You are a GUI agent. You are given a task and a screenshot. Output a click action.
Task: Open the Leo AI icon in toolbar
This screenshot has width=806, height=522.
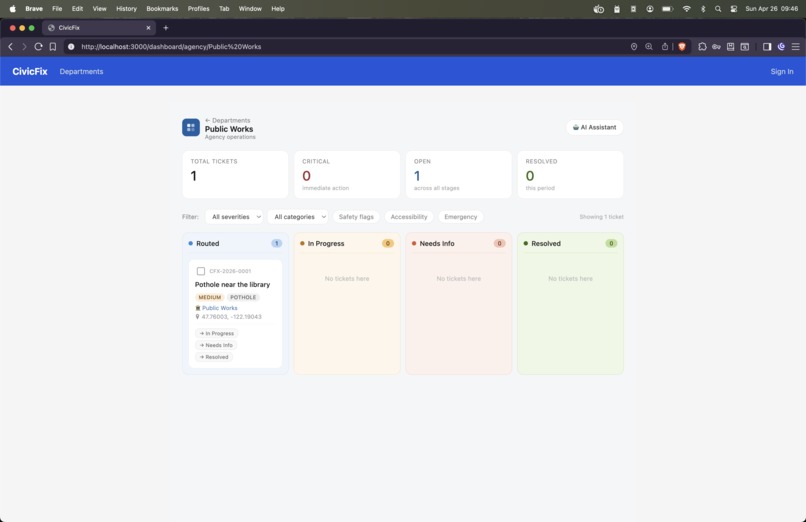[781, 47]
